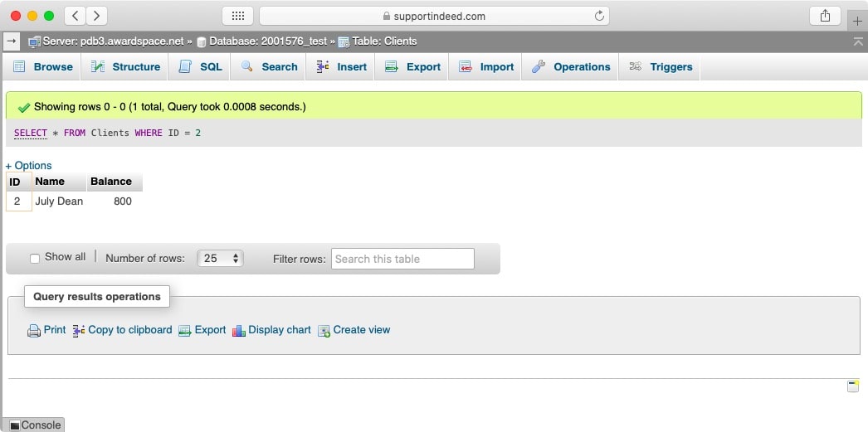Click the Display chart icon
Screen dimensions: 868x432
[239, 330]
